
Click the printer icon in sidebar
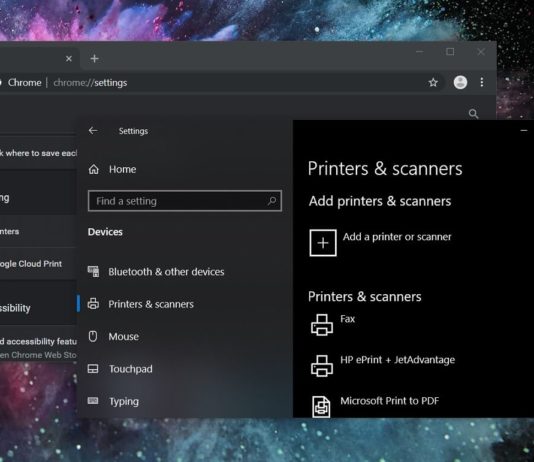(93, 304)
